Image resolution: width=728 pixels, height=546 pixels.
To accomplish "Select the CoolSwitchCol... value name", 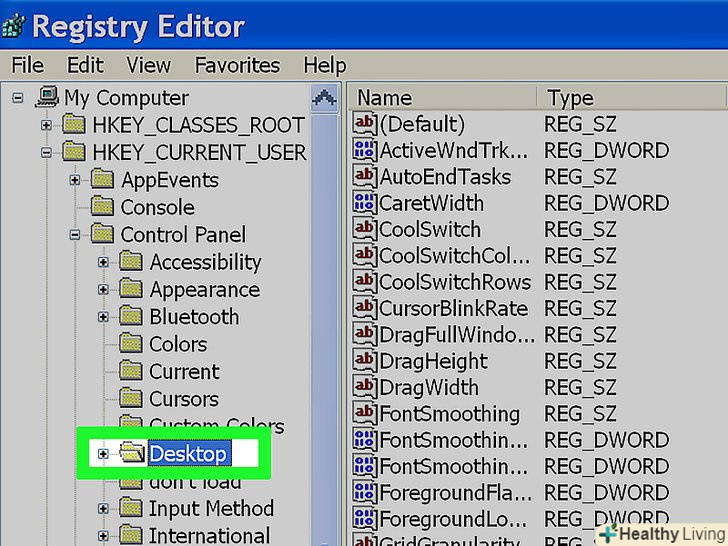I will pos(455,256).
